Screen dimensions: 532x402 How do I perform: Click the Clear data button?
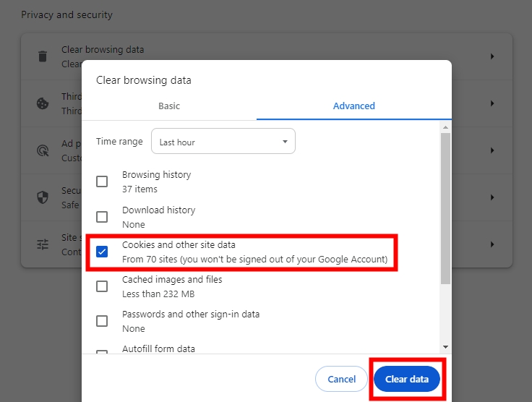click(x=406, y=379)
